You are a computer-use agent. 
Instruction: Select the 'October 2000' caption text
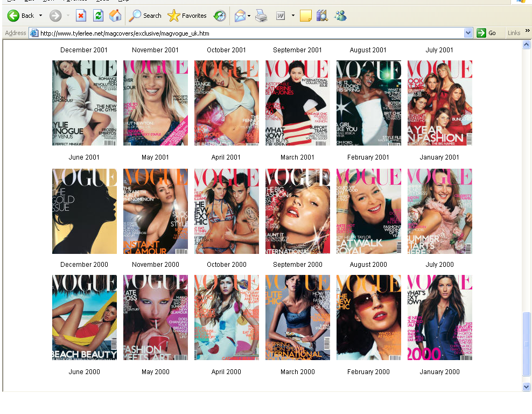(227, 265)
